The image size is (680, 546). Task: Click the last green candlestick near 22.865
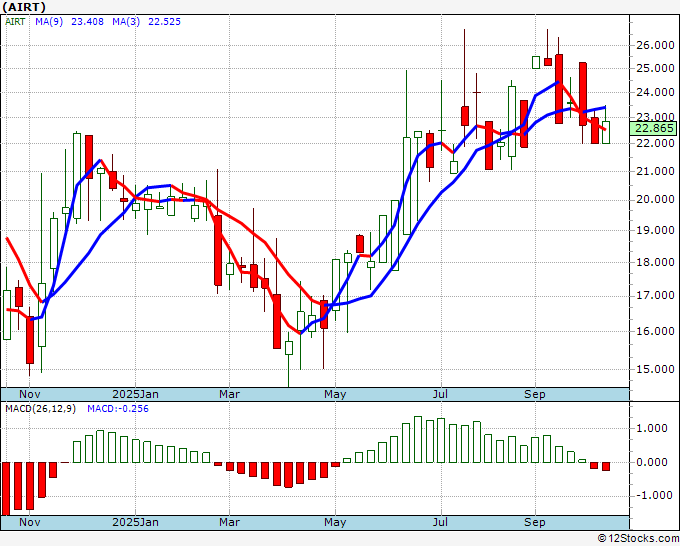606,132
